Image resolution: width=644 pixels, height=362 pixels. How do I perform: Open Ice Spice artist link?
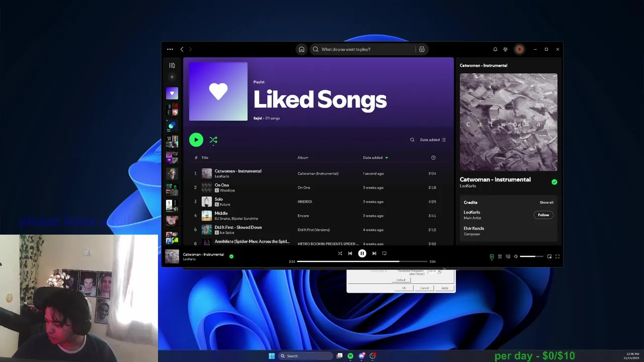coord(227,233)
